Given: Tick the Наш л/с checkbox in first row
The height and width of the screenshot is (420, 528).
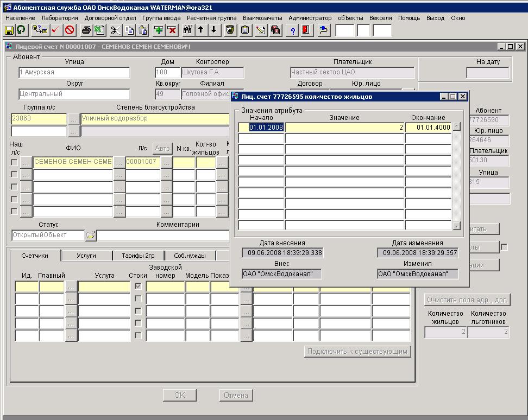Looking at the screenshot, I should (14, 162).
